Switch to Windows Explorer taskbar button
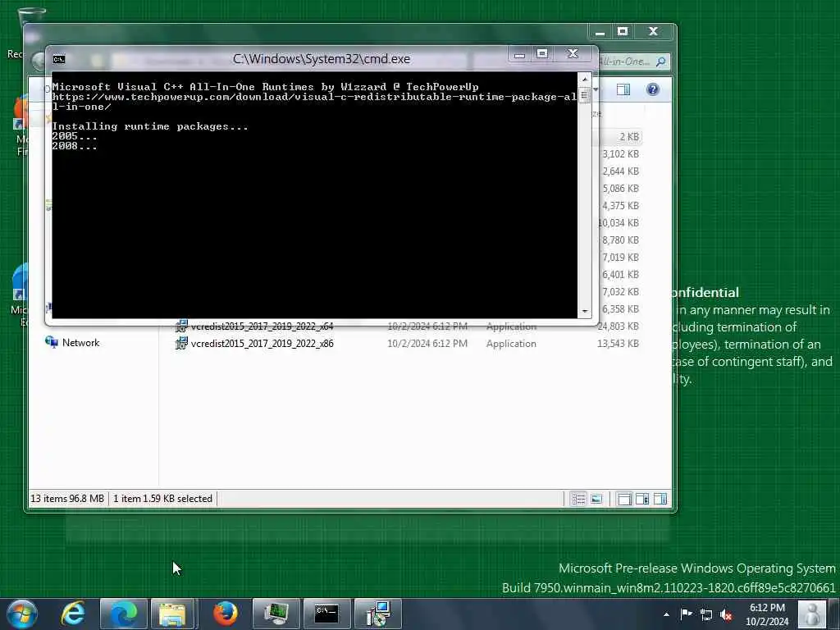 [172, 614]
